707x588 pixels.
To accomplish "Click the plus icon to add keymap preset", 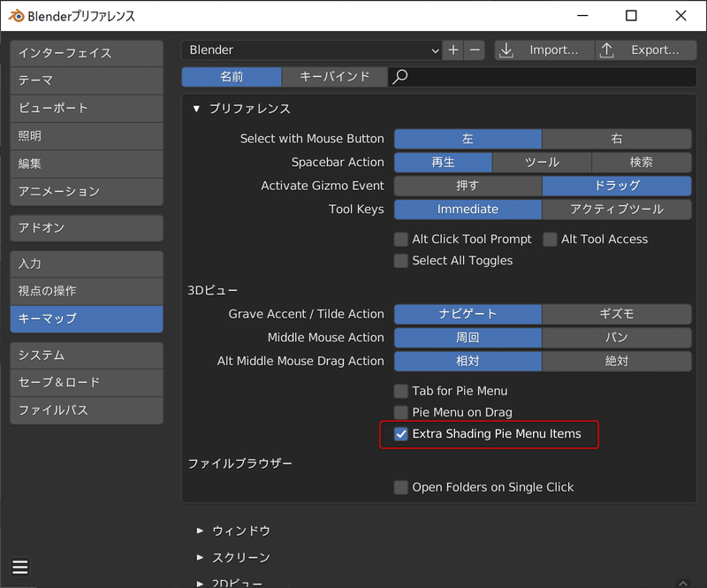I will point(453,50).
